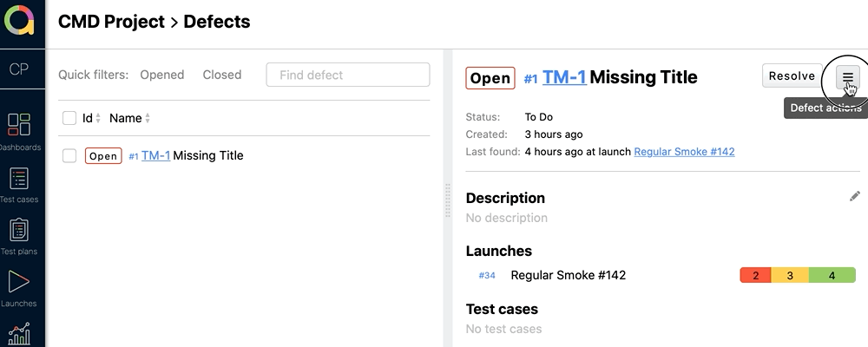
Task: Apply the Closed quick filter
Action: [x=222, y=75]
